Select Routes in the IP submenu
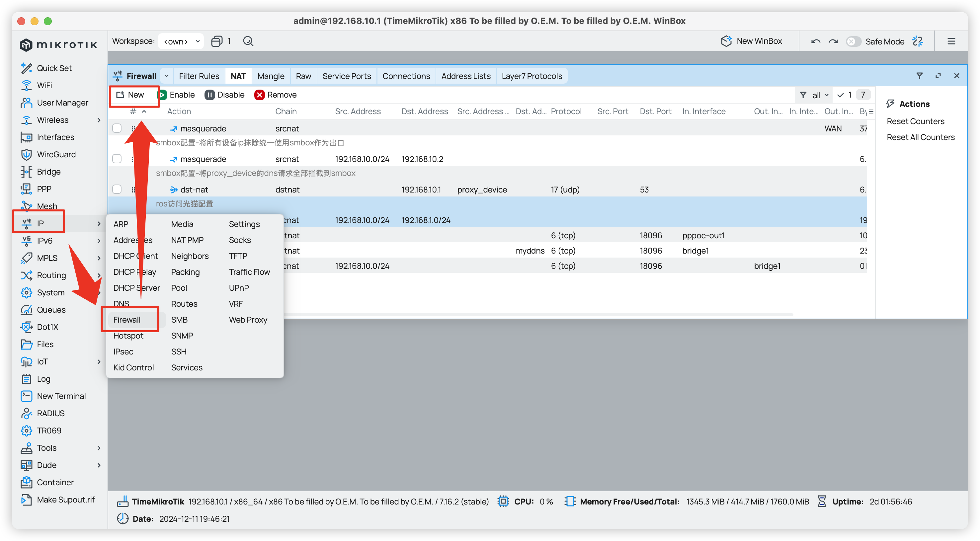Image resolution: width=980 pixels, height=541 pixels. pyautogui.click(x=184, y=304)
